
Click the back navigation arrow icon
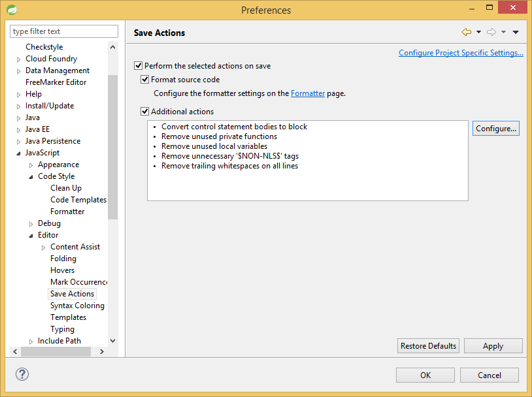466,32
